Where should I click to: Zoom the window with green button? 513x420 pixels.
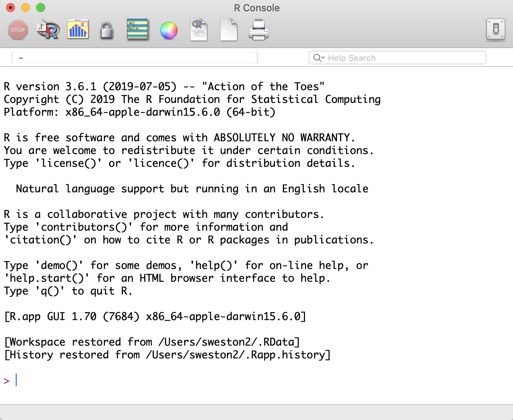(x=41, y=8)
